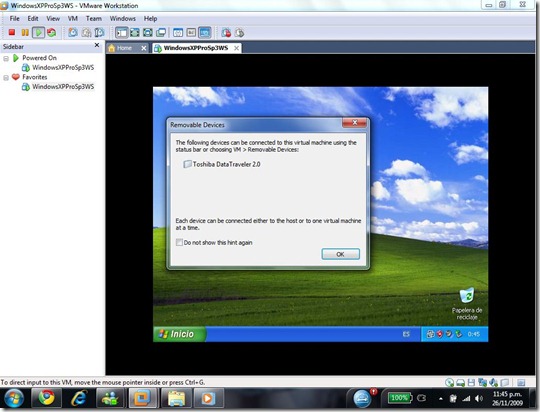This screenshot has width=540, height=412.
Task: Open the Team menu
Action: 94,19
